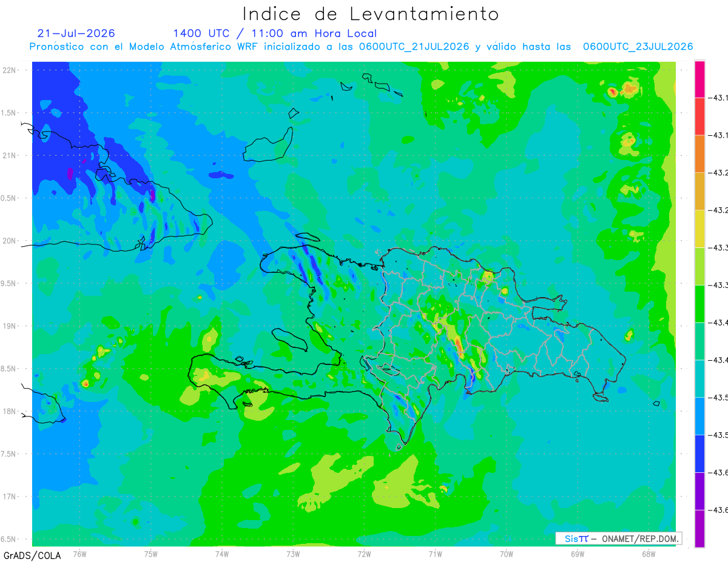Screen dimensions: 728x562
Task: Click the '75W' longitude label
Action: pos(151,554)
